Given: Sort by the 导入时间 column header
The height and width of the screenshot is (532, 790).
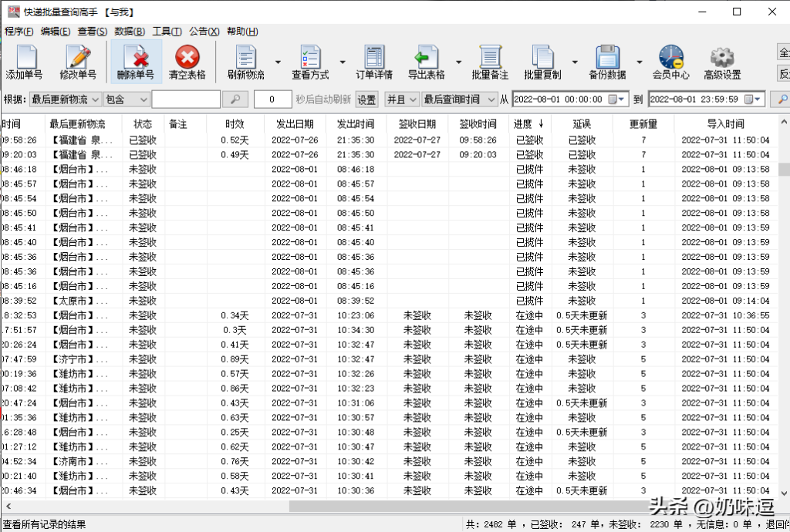Looking at the screenshot, I should click(x=725, y=124).
